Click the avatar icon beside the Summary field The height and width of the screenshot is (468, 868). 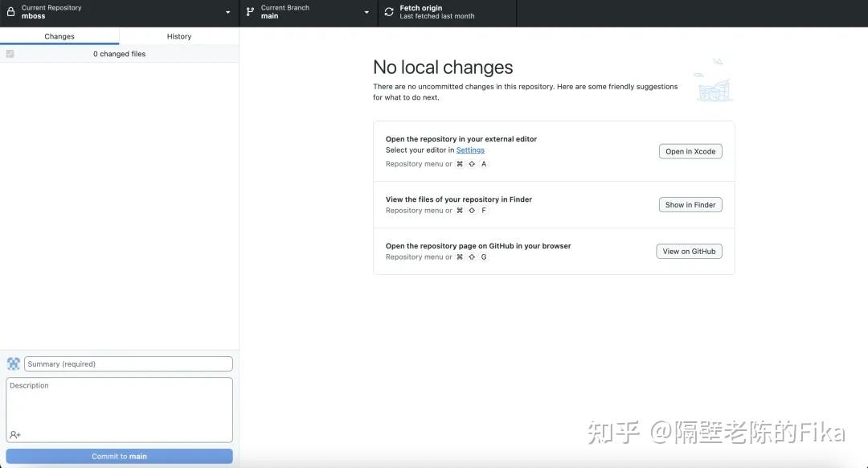click(13, 363)
